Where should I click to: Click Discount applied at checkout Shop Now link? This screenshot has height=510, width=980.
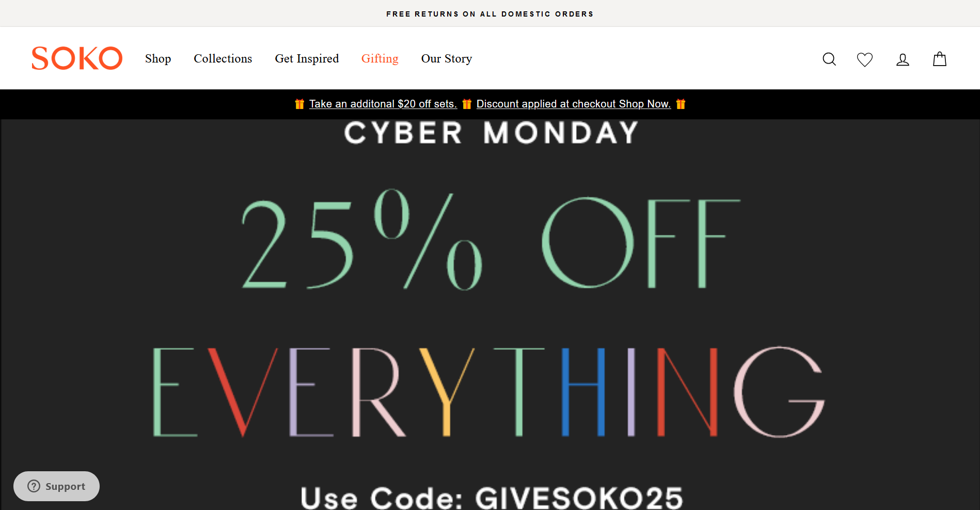coord(574,104)
